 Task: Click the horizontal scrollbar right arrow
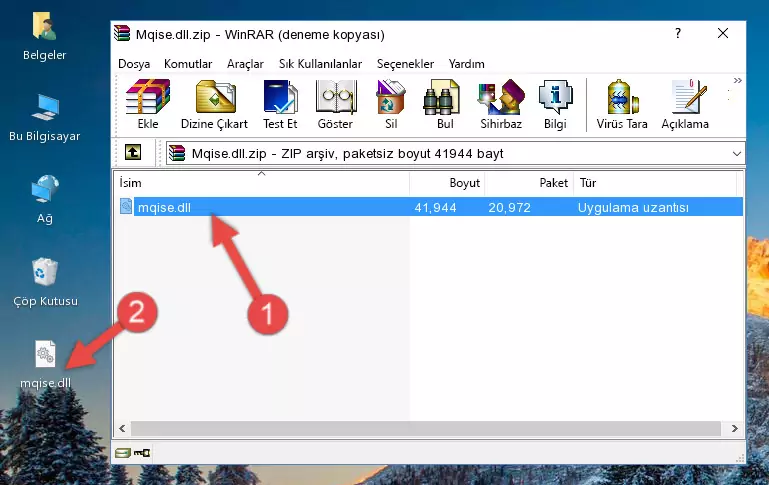[734, 428]
